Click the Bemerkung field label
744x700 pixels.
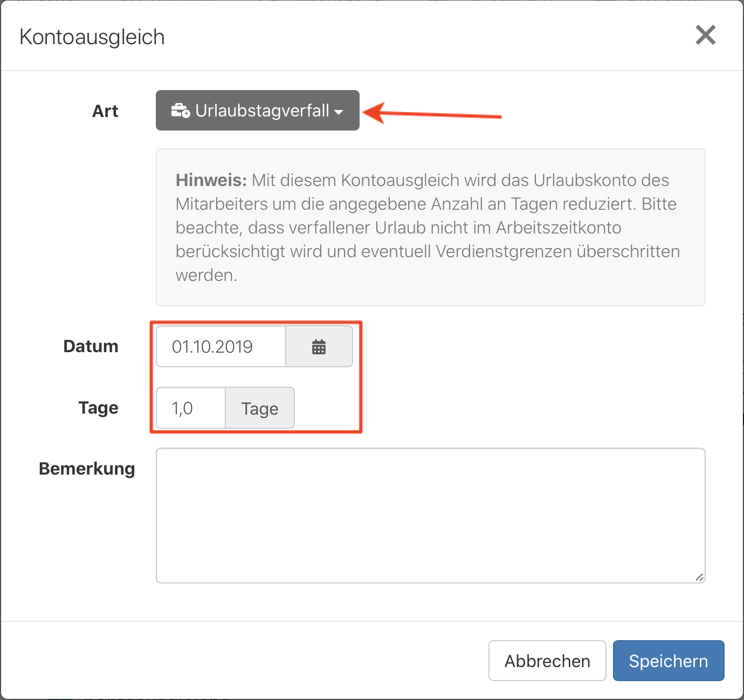87,469
